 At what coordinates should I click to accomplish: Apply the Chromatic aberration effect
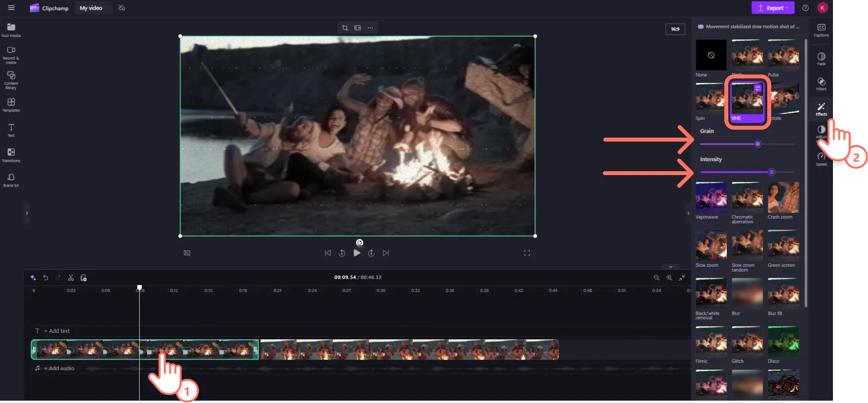(x=747, y=198)
